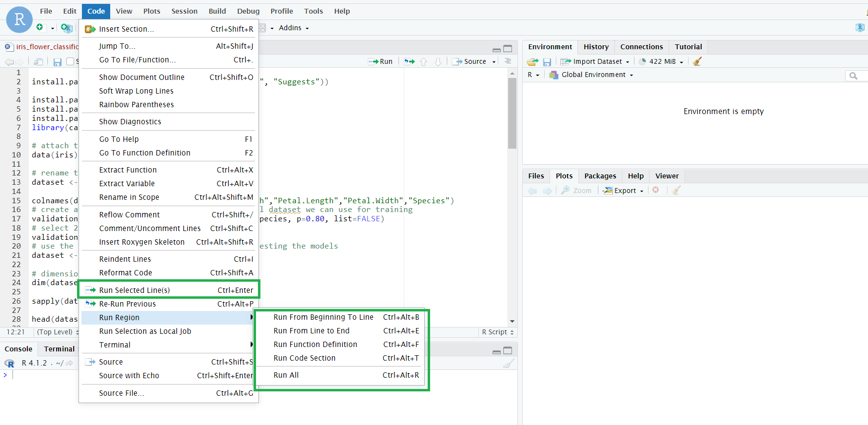Click the Run button in editor toolbar
The image size is (868, 425).
tap(380, 61)
